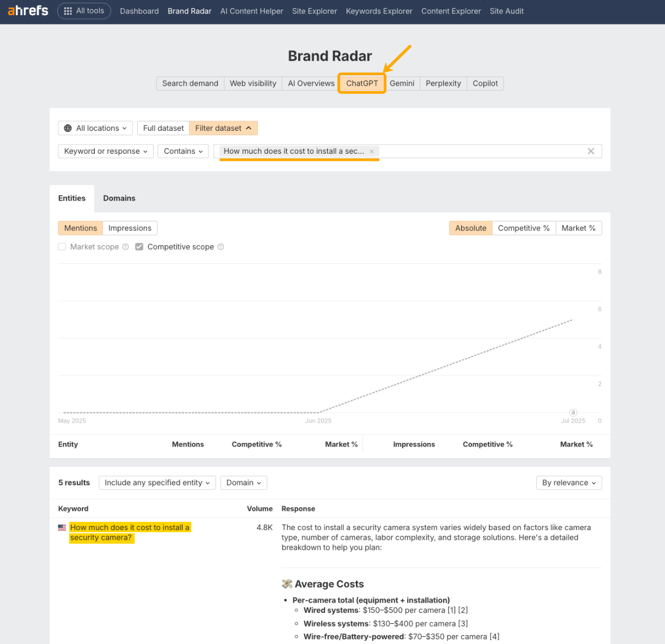
Task: Click the info icon next to Market scope
Action: pos(125,246)
